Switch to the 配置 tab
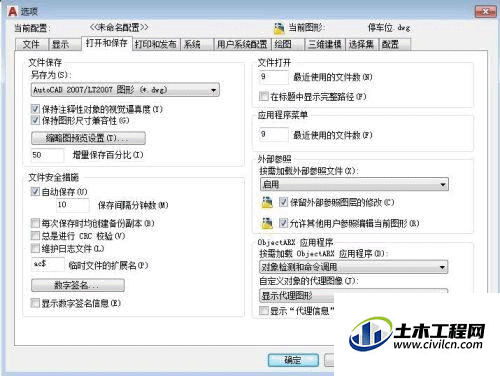Screen dimensions: 500x376 pos(394,44)
